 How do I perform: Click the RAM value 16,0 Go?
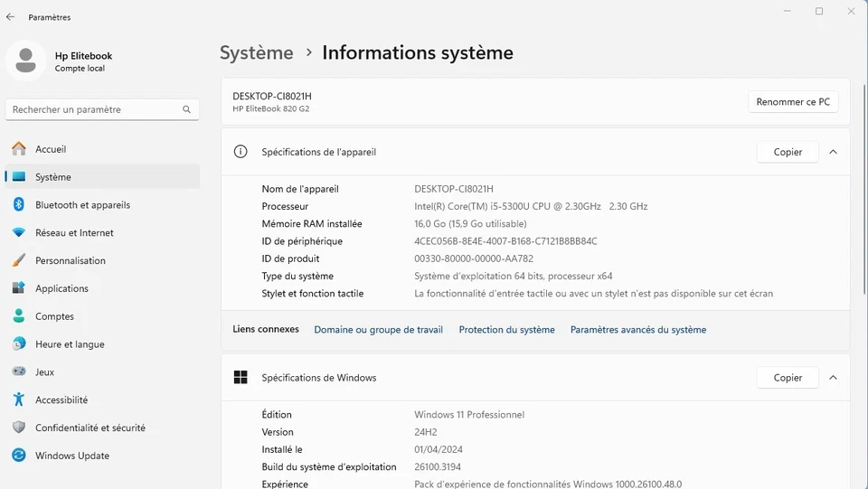pos(470,223)
